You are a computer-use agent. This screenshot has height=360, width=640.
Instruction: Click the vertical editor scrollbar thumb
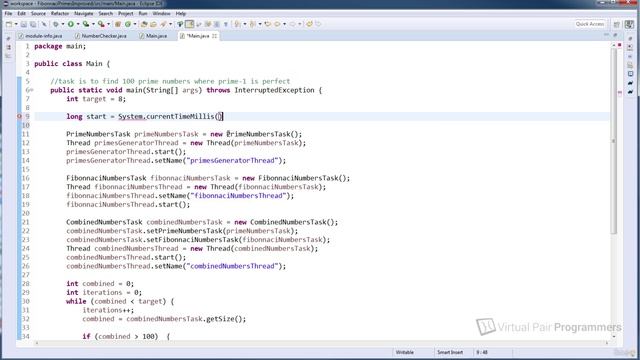[613, 141]
